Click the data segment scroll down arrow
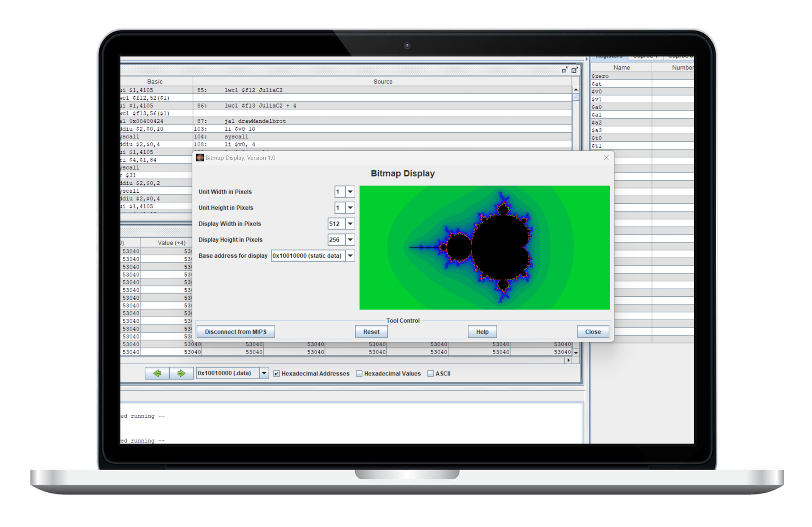 tap(576, 352)
